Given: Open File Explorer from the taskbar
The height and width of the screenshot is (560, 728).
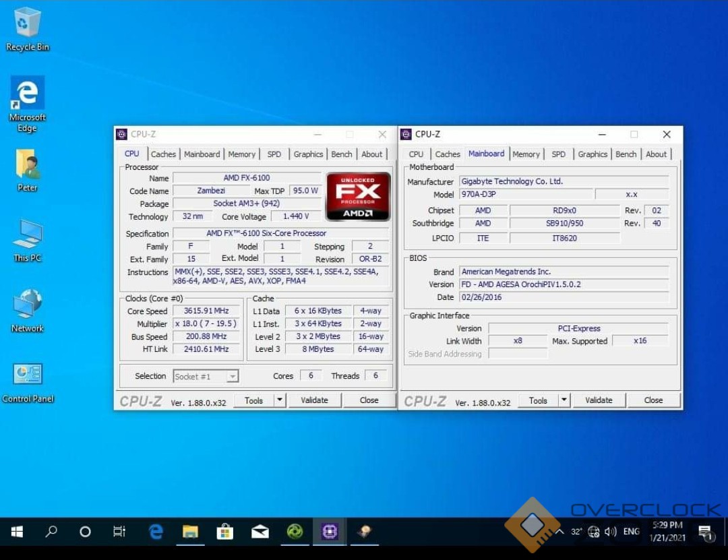Looking at the screenshot, I should tap(190, 532).
